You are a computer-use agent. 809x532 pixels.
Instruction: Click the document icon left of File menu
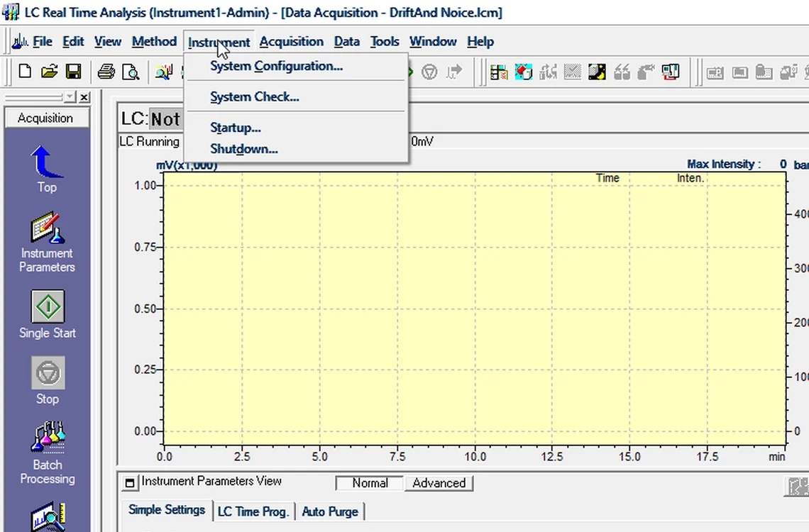20,41
